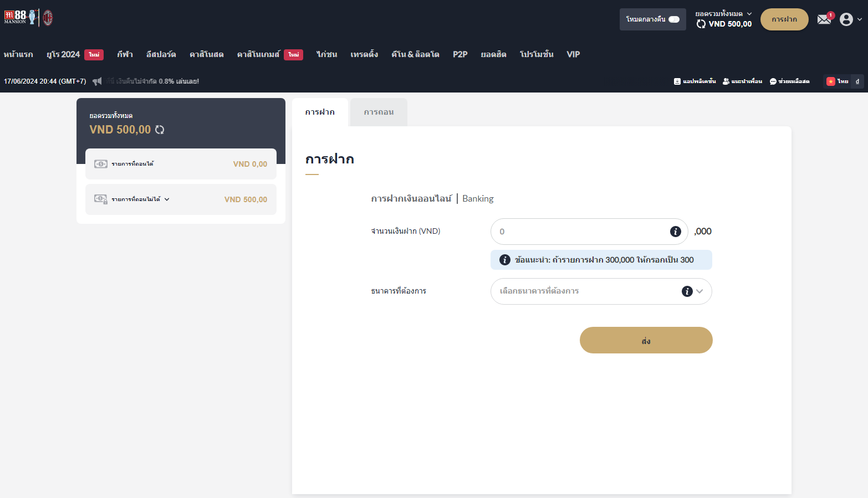Expand the non-withdrawable balance chevron
The width and height of the screenshot is (868, 498).
pos(167,199)
